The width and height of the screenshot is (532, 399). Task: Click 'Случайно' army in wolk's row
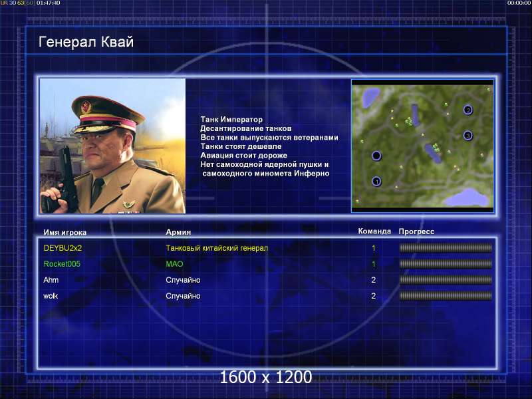(183, 296)
